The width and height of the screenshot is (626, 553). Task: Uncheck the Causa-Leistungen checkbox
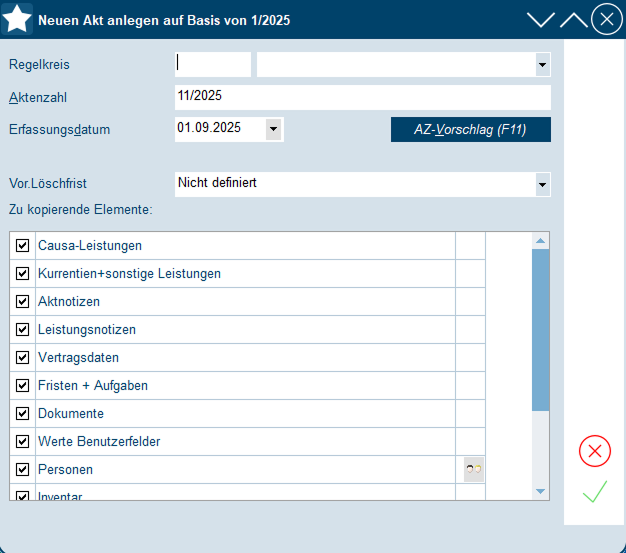coord(22,245)
